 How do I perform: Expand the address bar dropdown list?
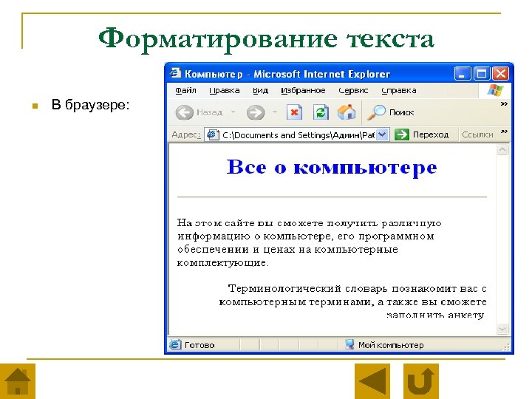tap(383, 134)
